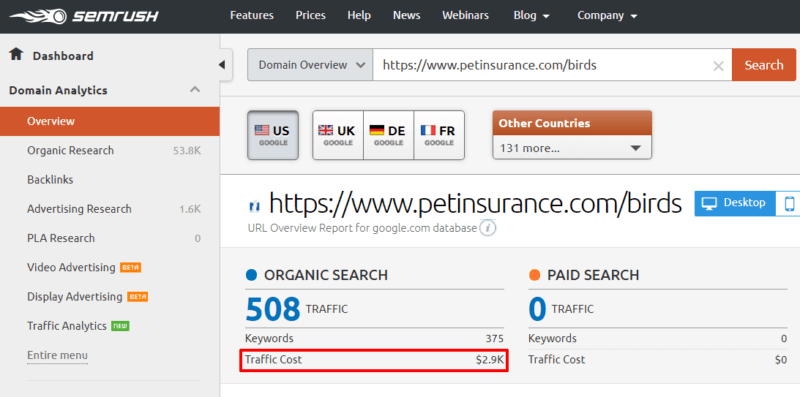Clear the search field with X icon
The height and width of the screenshot is (397, 800).
tap(718, 66)
